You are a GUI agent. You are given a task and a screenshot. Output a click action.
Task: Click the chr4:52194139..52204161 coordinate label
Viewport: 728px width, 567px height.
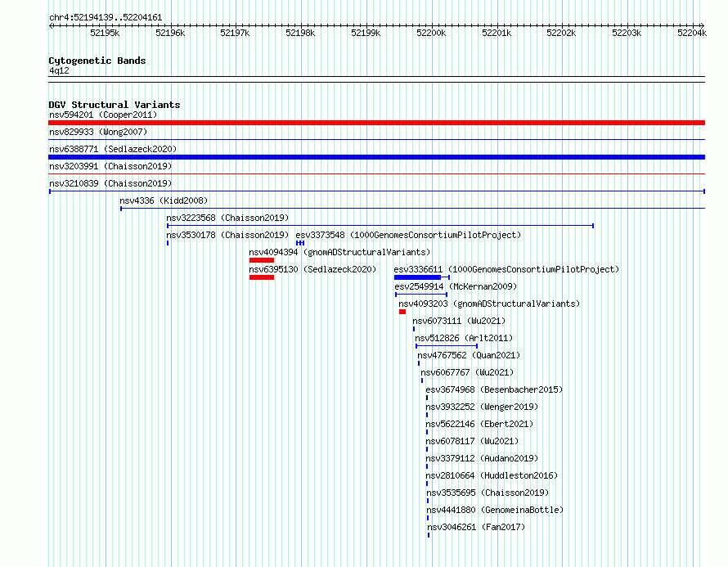point(106,18)
